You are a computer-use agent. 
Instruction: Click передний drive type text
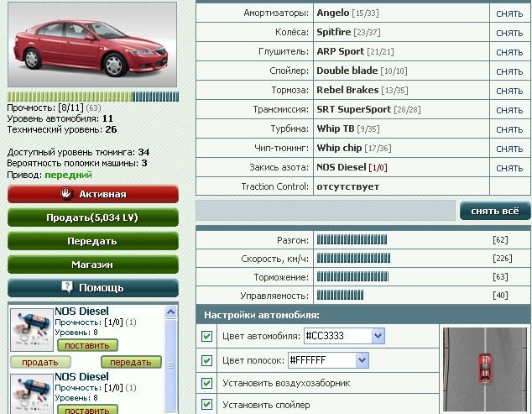coord(69,175)
